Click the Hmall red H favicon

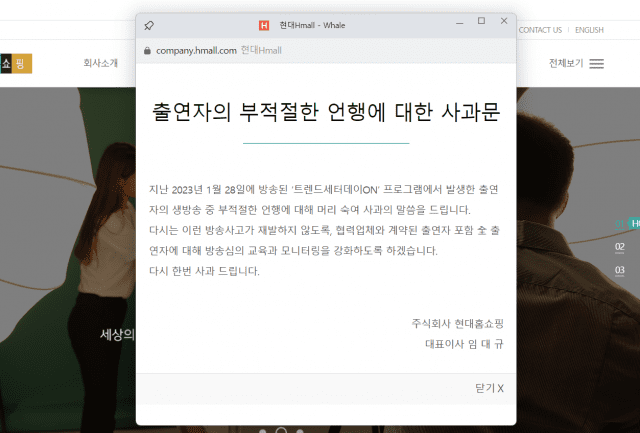(264, 25)
